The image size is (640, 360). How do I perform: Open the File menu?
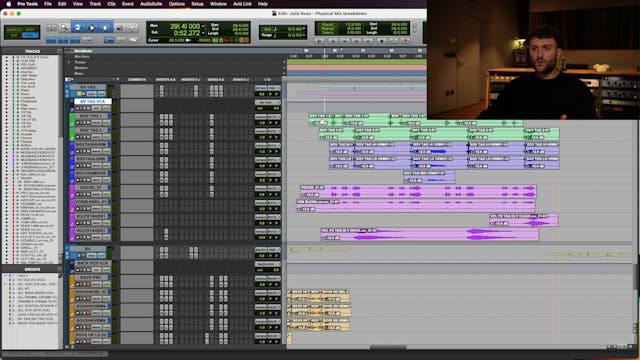(x=48, y=4)
